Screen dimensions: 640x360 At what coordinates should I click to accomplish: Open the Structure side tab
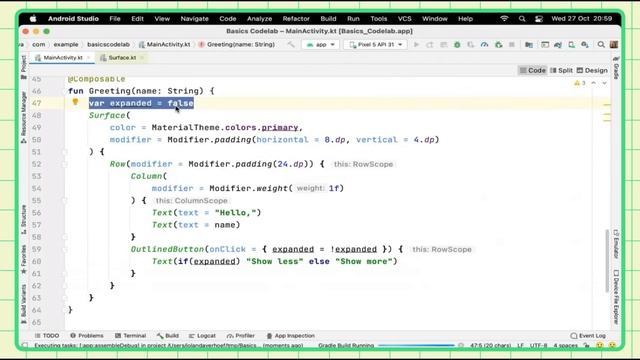[24, 220]
